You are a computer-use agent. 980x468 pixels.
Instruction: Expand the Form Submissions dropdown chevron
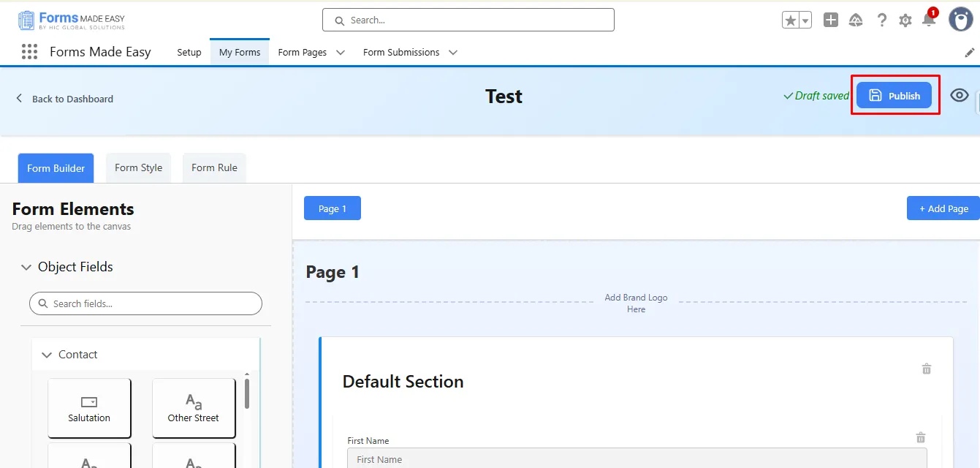pyautogui.click(x=453, y=53)
